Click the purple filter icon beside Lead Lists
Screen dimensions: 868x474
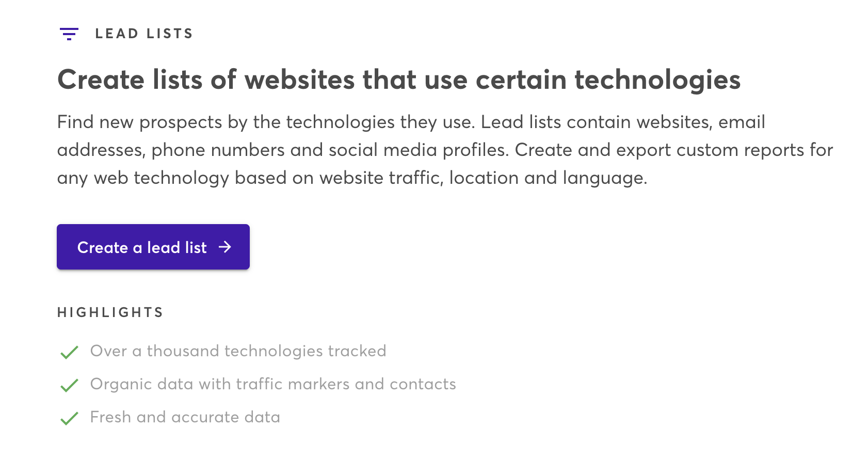click(x=69, y=34)
